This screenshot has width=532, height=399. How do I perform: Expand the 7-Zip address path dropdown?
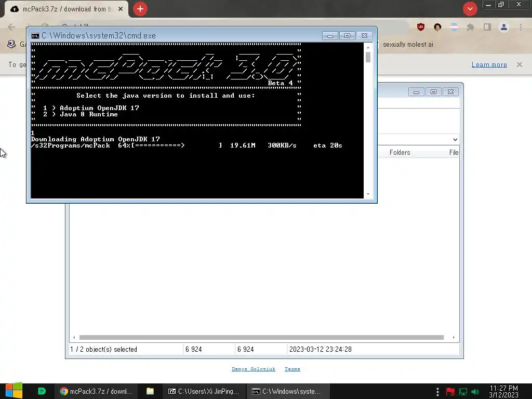[x=455, y=140]
